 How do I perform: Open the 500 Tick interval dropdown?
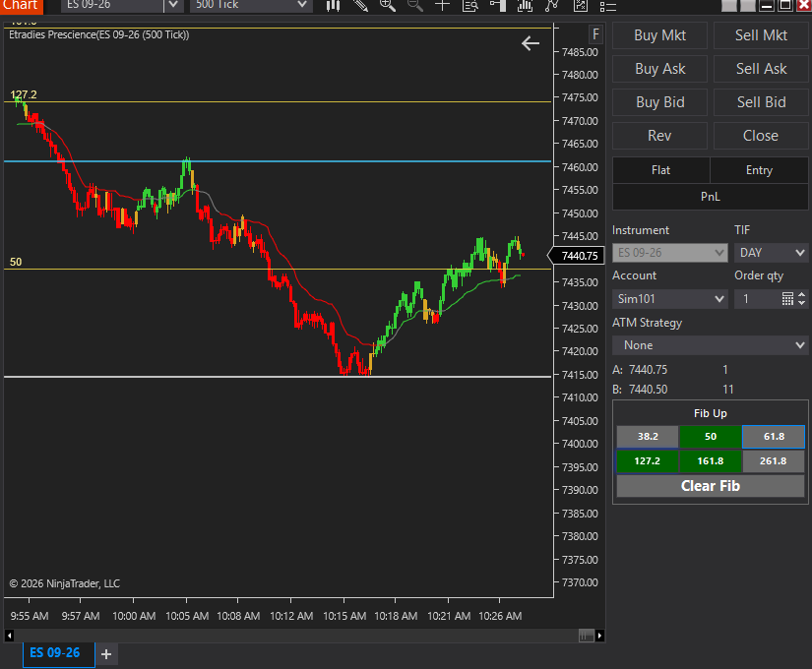coord(251,6)
